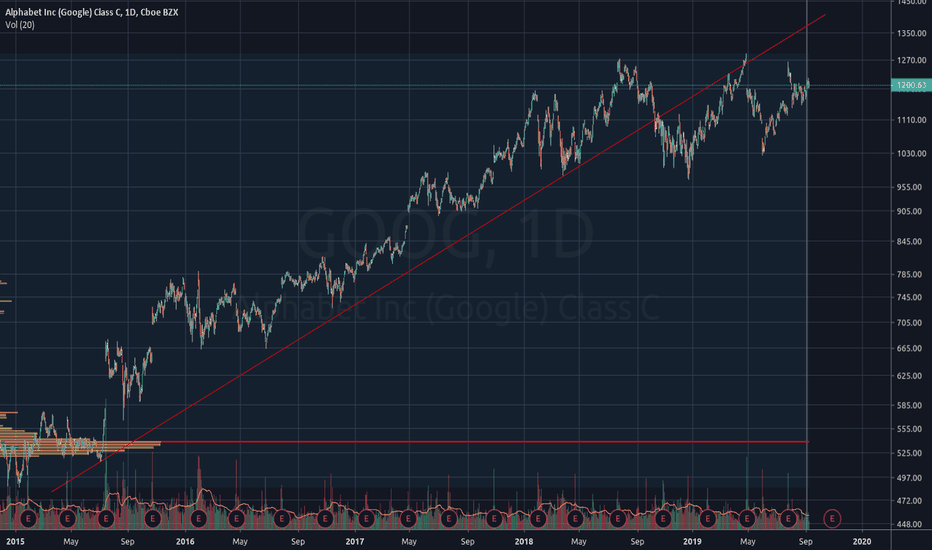Select the red diagonal ascending trend line

click(439, 253)
